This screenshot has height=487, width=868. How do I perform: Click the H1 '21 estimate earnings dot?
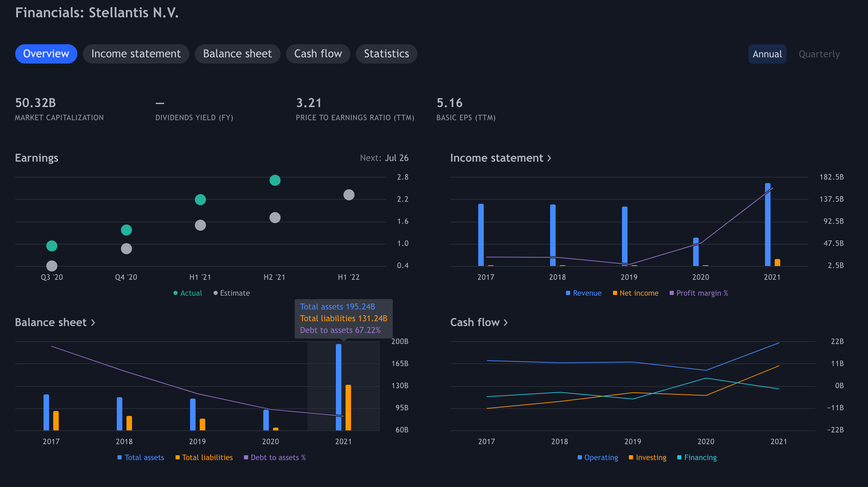pos(200,225)
